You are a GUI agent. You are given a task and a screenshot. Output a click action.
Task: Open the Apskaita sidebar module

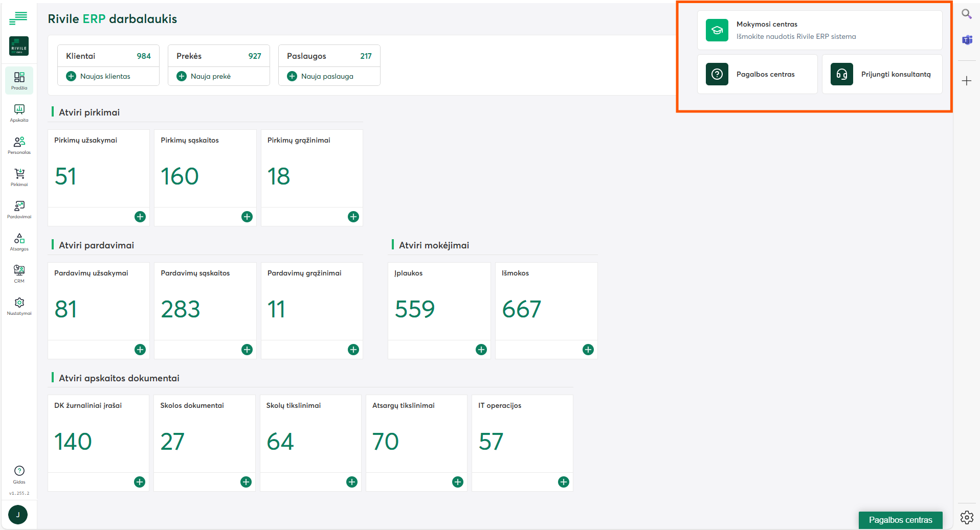pos(19,113)
